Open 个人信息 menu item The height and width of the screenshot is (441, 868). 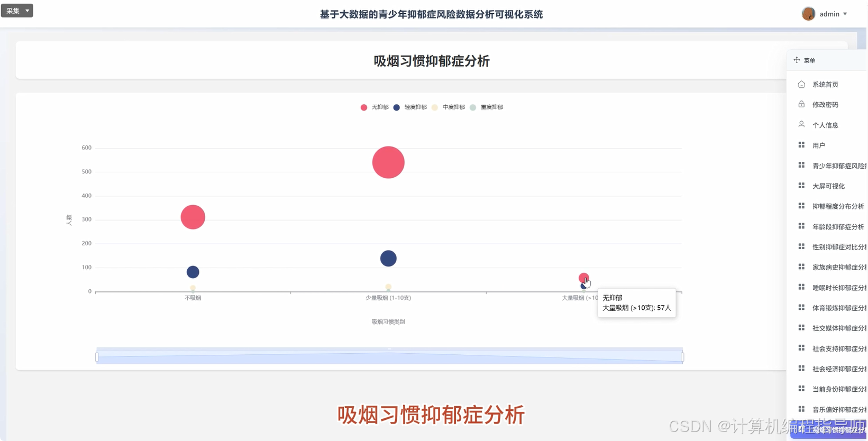825,125
